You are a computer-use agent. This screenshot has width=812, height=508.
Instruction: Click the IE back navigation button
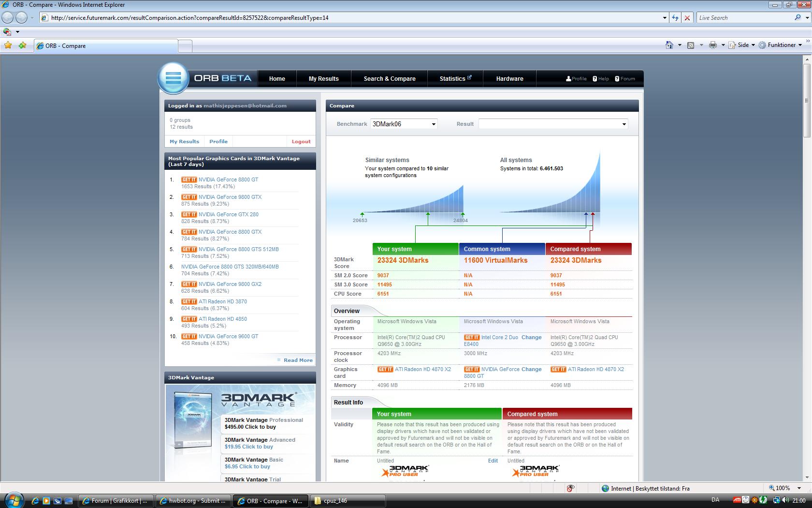click(8, 17)
